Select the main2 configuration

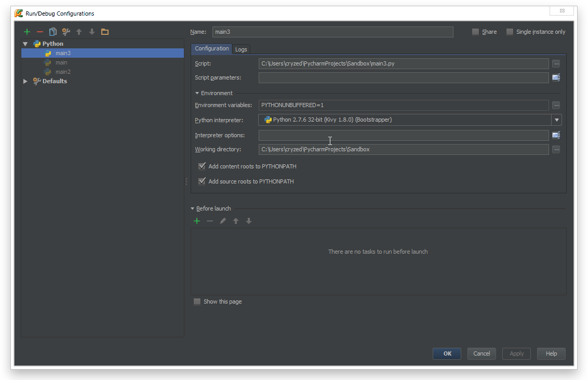coord(63,72)
